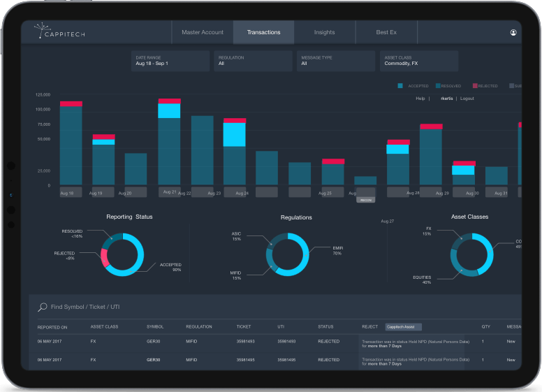The height and width of the screenshot is (392, 542).
Task: Open the Asset Class filter dropdown
Action: pos(419,61)
